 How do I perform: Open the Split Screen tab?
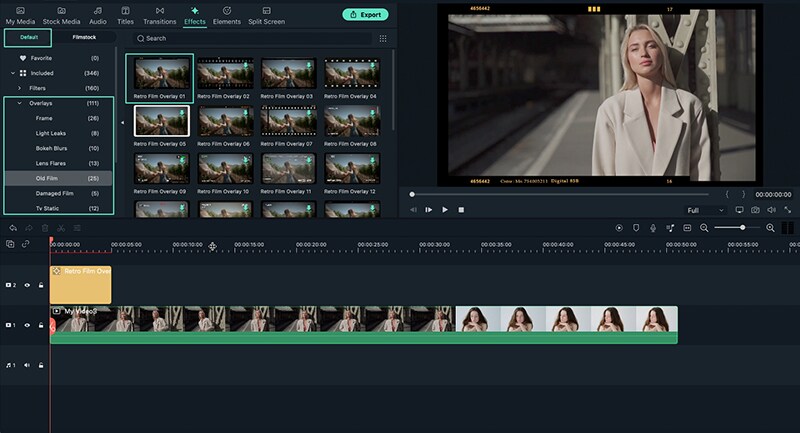click(x=266, y=16)
